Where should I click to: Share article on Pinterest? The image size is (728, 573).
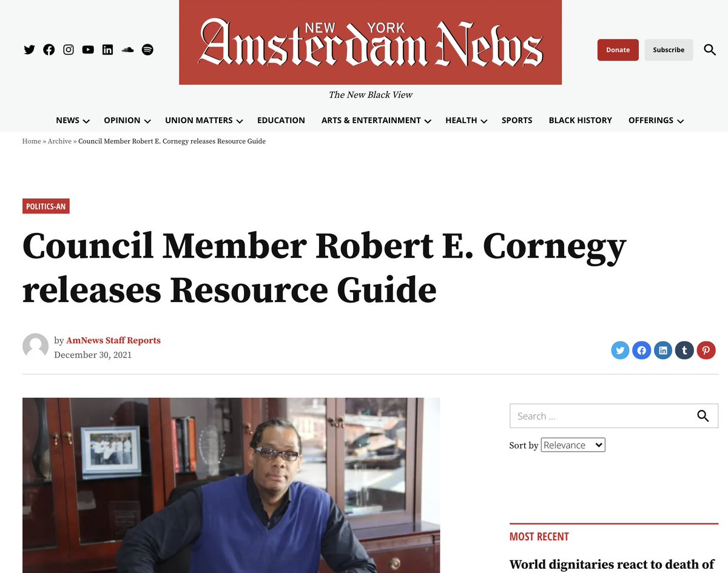(706, 350)
